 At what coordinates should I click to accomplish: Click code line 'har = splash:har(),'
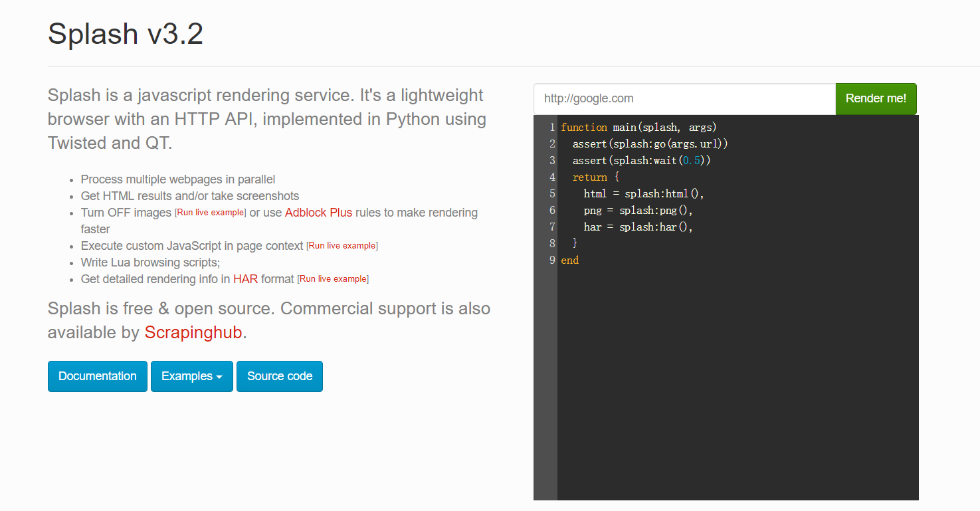coord(638,227)
